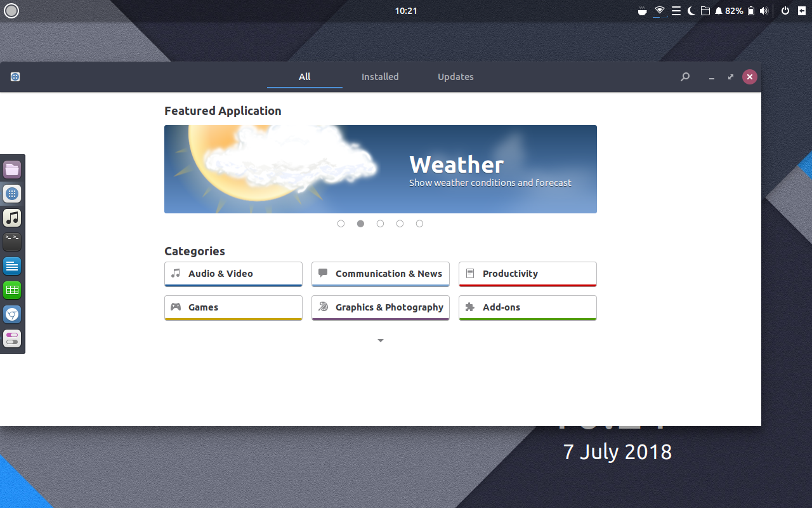Open the volume speaker indicator

[764, 11]
